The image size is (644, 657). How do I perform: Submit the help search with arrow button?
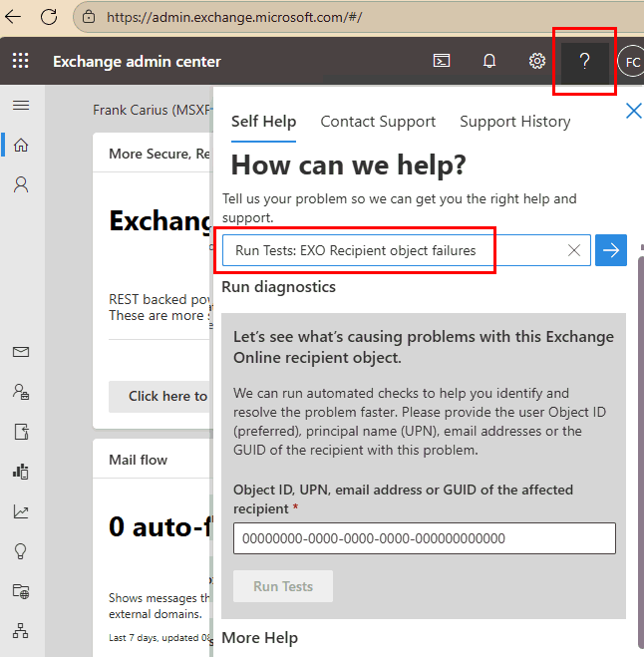point(611,251)
